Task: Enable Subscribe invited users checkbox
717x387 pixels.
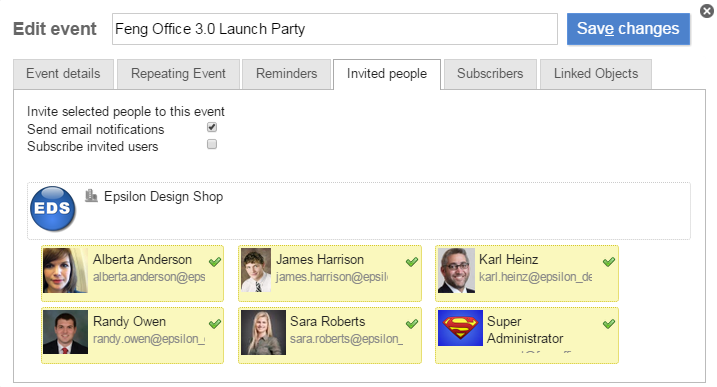Action: pos(212,145)
